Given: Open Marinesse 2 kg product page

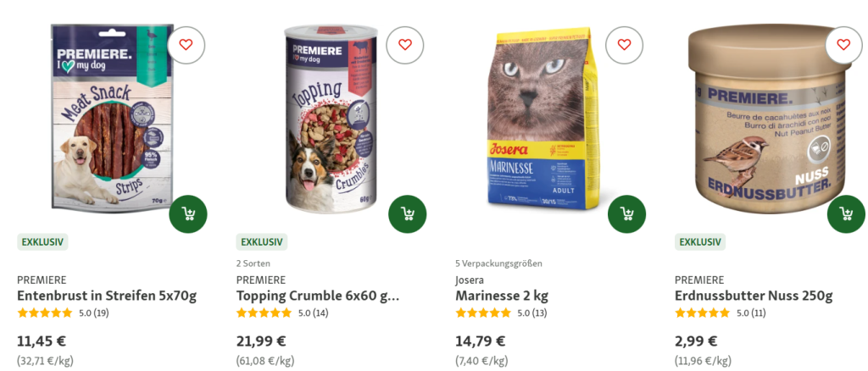Looking at the screenshot, I should (x=502, y=296).
